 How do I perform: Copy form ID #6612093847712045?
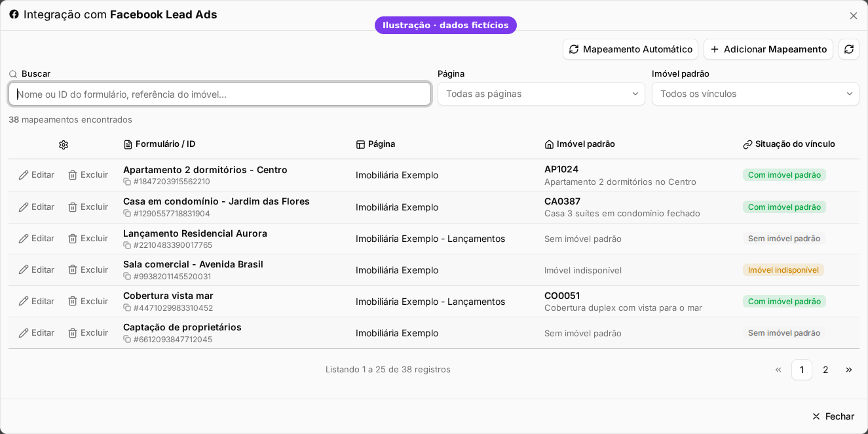point(127,340)
